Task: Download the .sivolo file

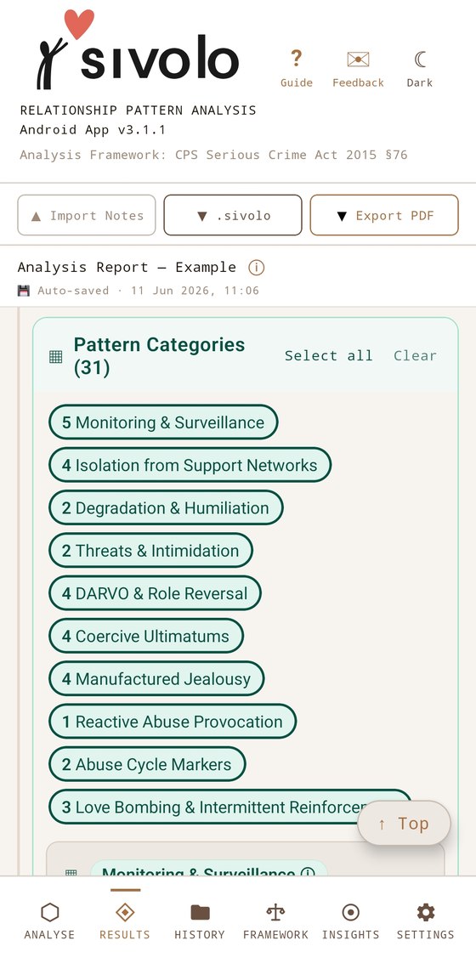Action: (233, 216)
